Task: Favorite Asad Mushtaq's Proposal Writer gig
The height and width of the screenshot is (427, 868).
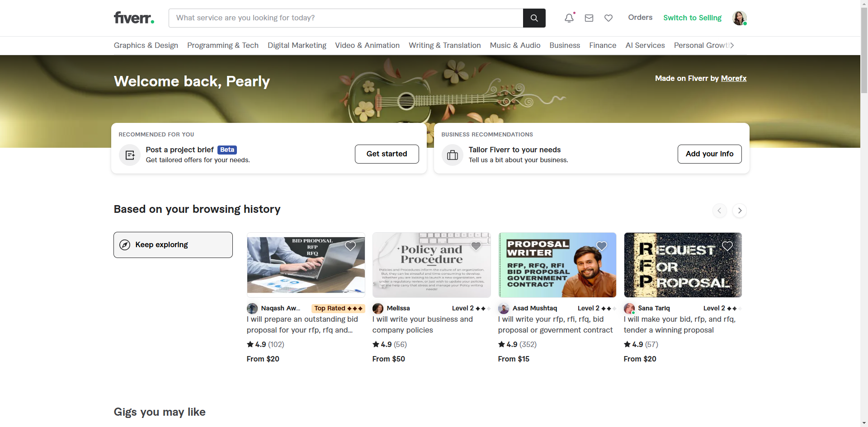Action: pyautogui.click(x=602, y=246)
